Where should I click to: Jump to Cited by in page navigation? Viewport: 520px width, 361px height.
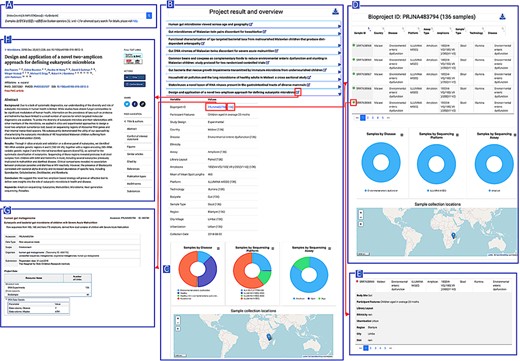132,161
